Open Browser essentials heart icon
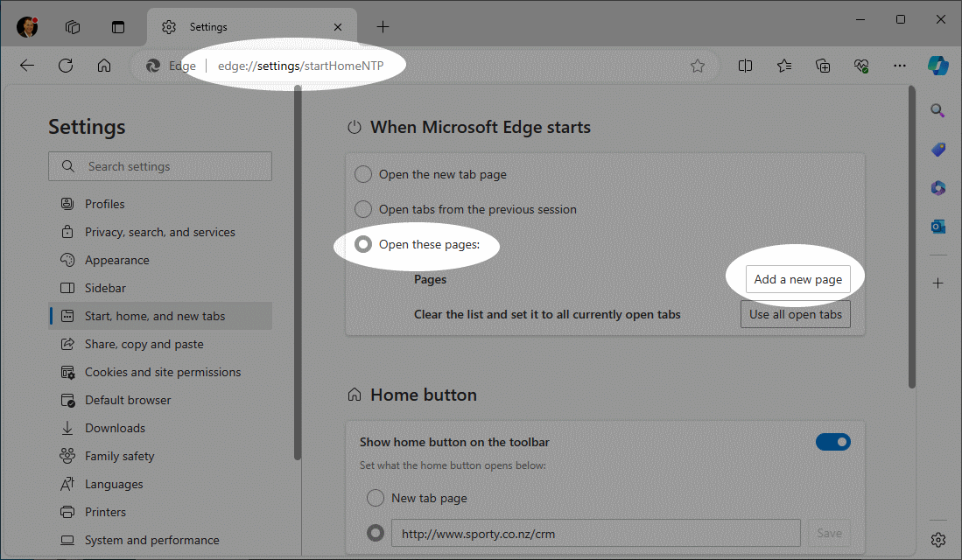The height and width of the screenshot is (560, 962). (x=861, y=66)
